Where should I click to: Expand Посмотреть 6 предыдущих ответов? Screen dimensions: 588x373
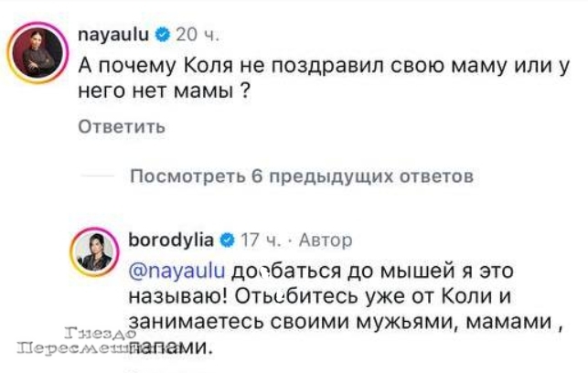coord(302,176)
